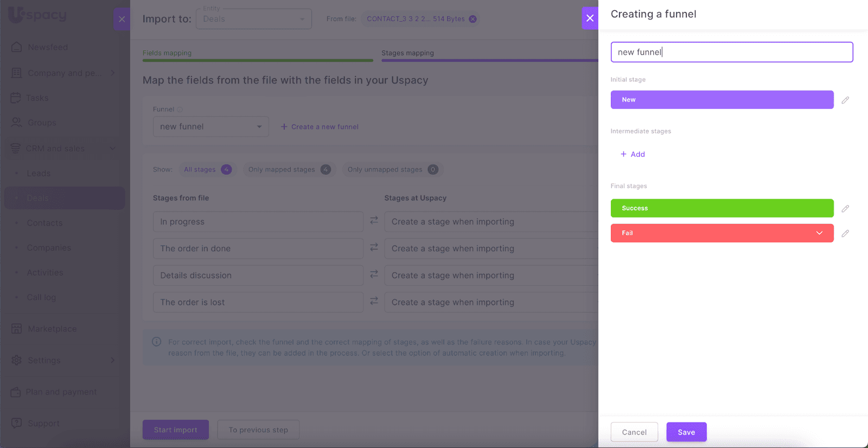This screenshot has height=448, width=868.
Task: Click the Groups people icon in sidebar
Action: [x=17, y=123]
